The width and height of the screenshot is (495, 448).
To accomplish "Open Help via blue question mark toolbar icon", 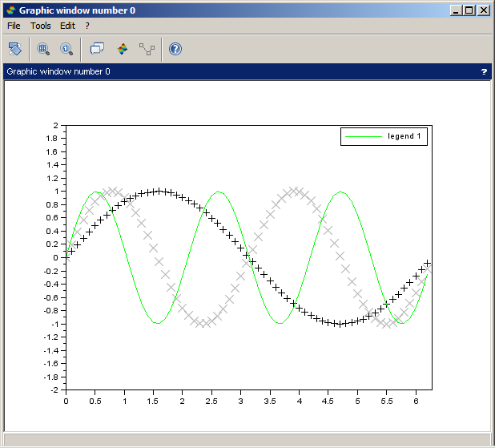I will 175,49.
